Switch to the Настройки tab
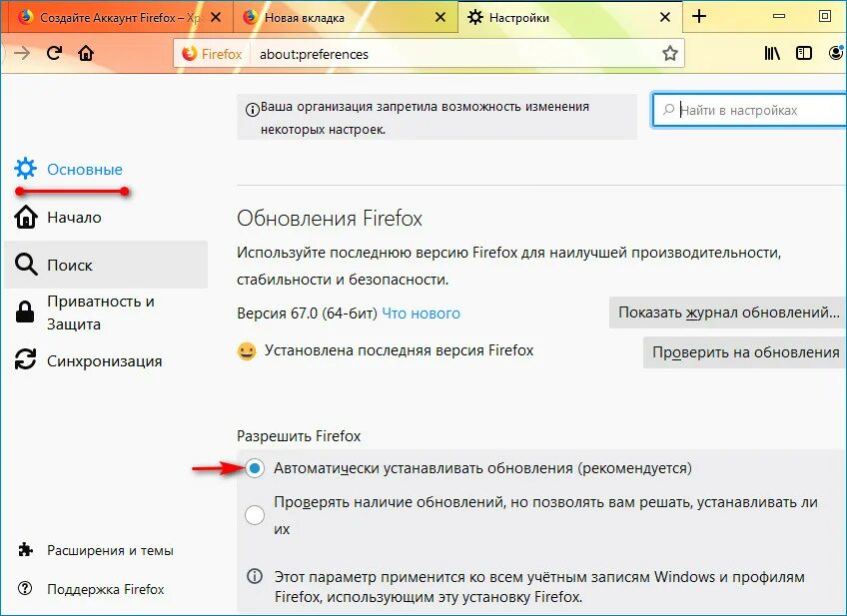Viewport: 847px width, 616px height. click(570, 17)
